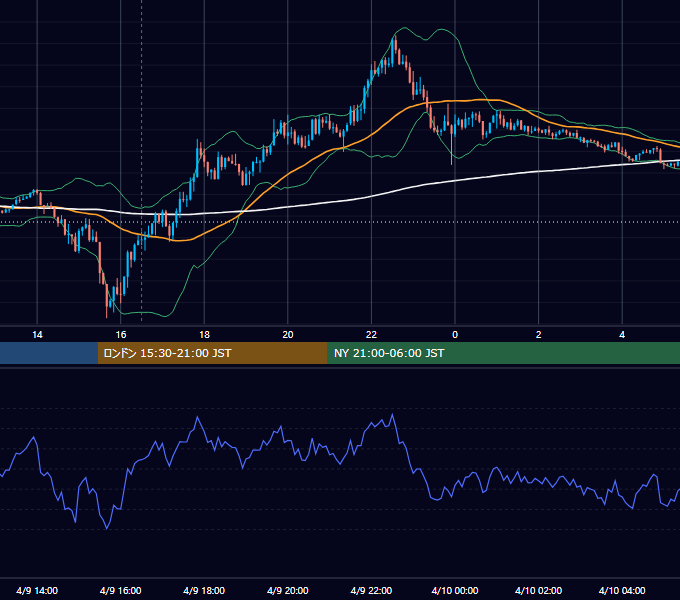
Task: Click the 4/9 14:00 time label
Action: [37, 590]
